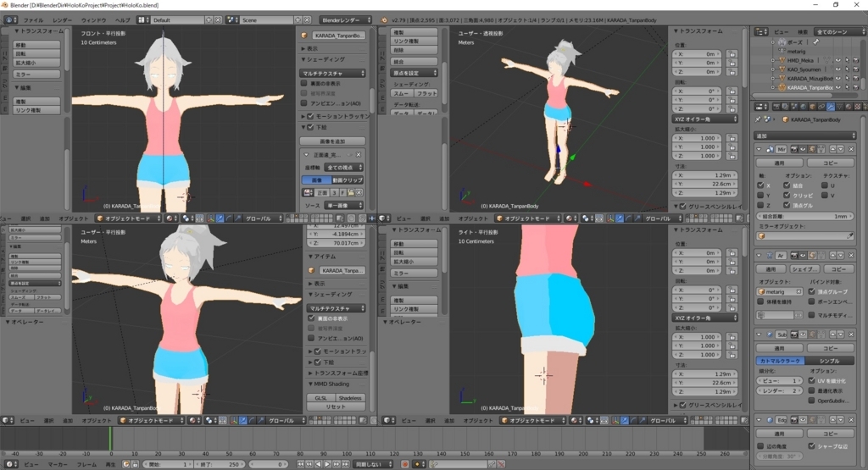Open the Blenderレンダー engine dropdown
Screen dimensions: 868x470
(346, 20)
